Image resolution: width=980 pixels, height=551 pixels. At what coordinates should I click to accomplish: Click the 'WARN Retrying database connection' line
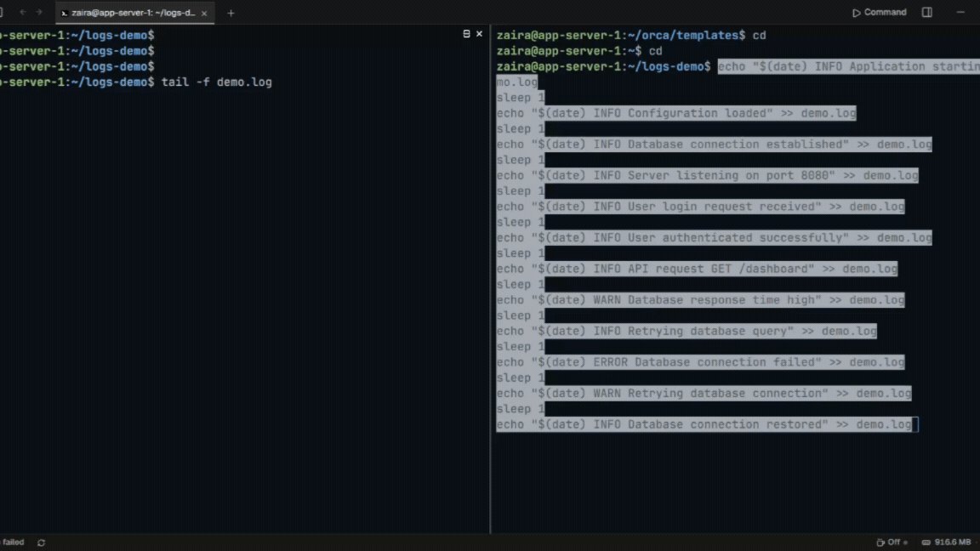[704, 394]
